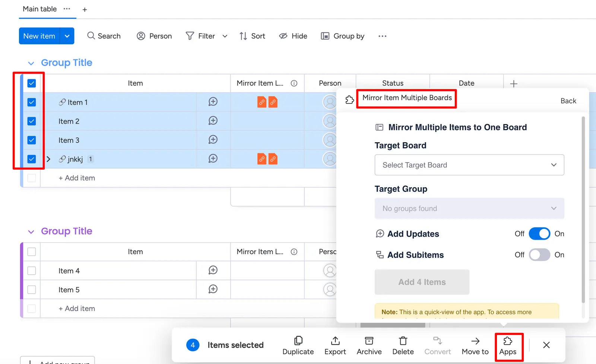This screenshot has width=596, height=364.
Task: Click the Status column header
Action: click(x=393, y=83)
